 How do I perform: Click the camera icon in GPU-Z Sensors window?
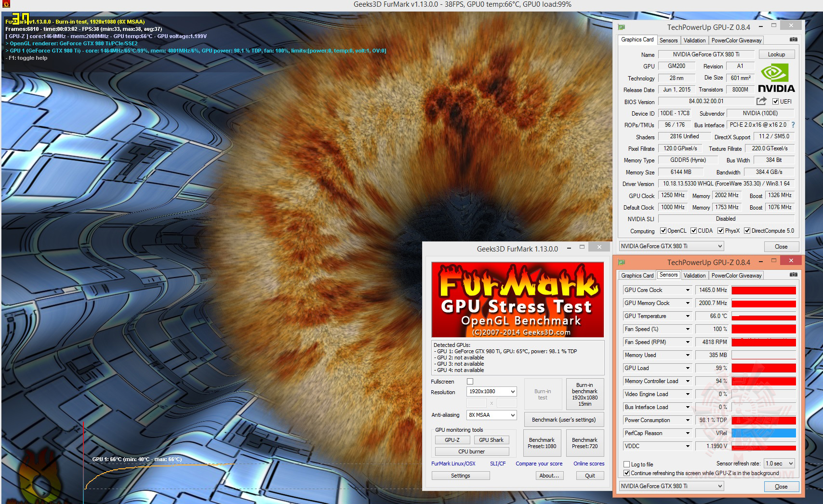(793, 275)
